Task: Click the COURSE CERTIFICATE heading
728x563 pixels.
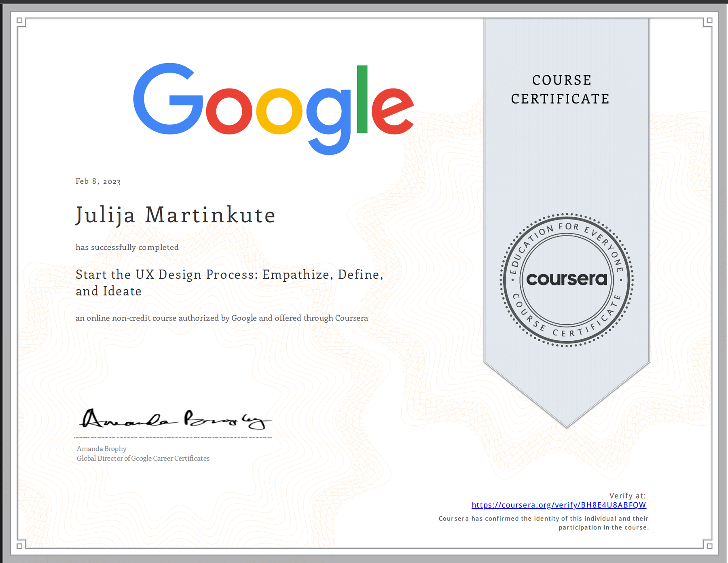Action: click(x=560, y=89)
